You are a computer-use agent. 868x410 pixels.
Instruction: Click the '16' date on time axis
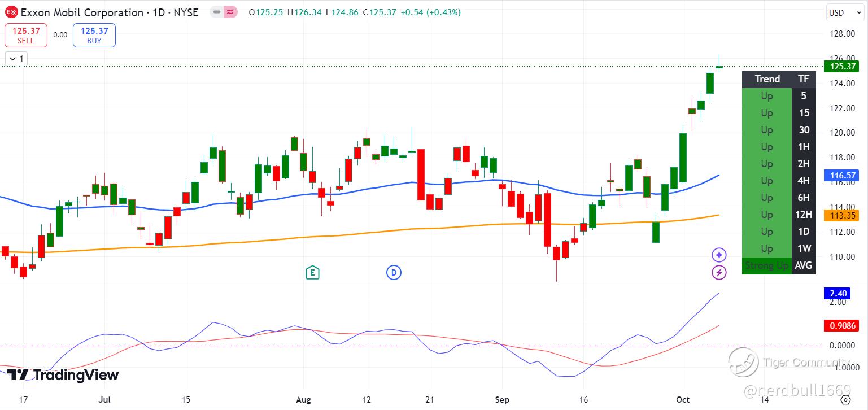click(585, 400)
